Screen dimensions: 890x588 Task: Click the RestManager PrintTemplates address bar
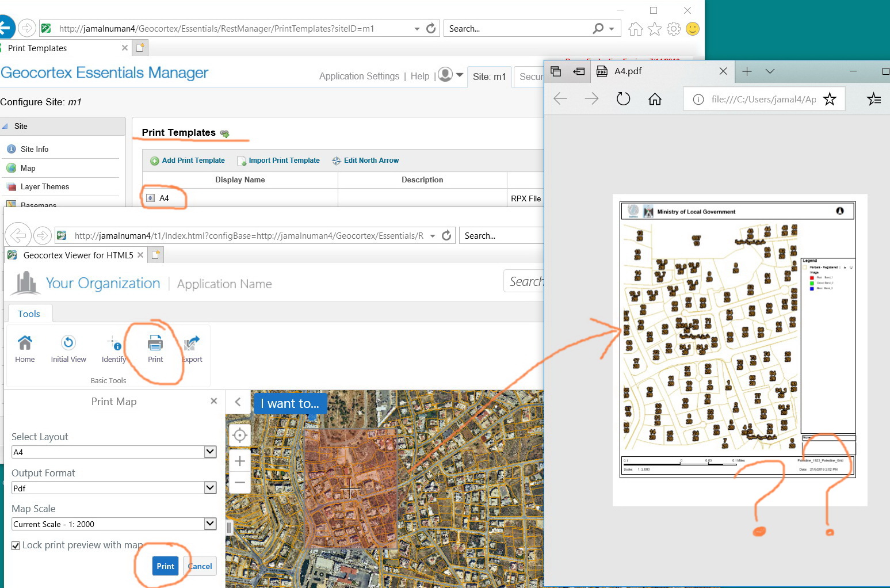coord(230,28)
